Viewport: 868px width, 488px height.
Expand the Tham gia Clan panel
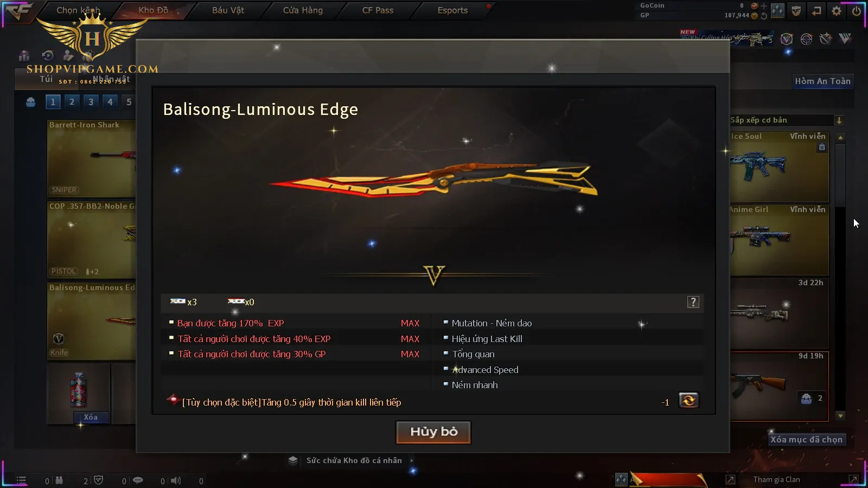click(x=853, y=479)
